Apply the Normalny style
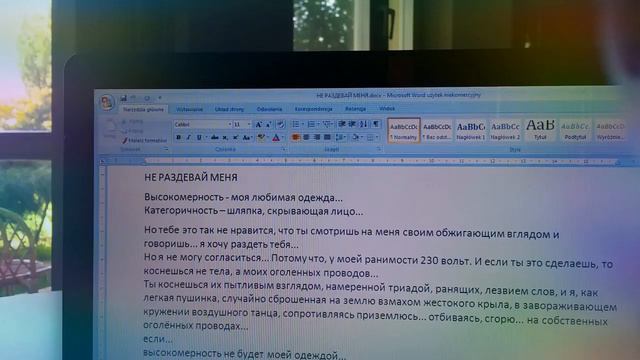Image resolution: width=640 pixels, height=360 pixels. [x=404, y=131]
